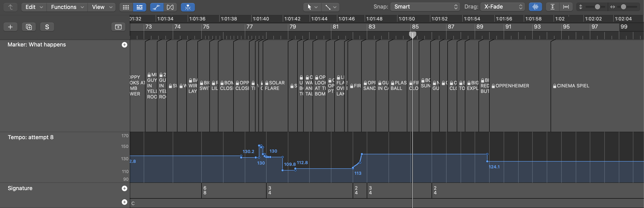Select the BIG EXPL marker
The width and height of the screenshot is (644, 208).
click(473, 85)
